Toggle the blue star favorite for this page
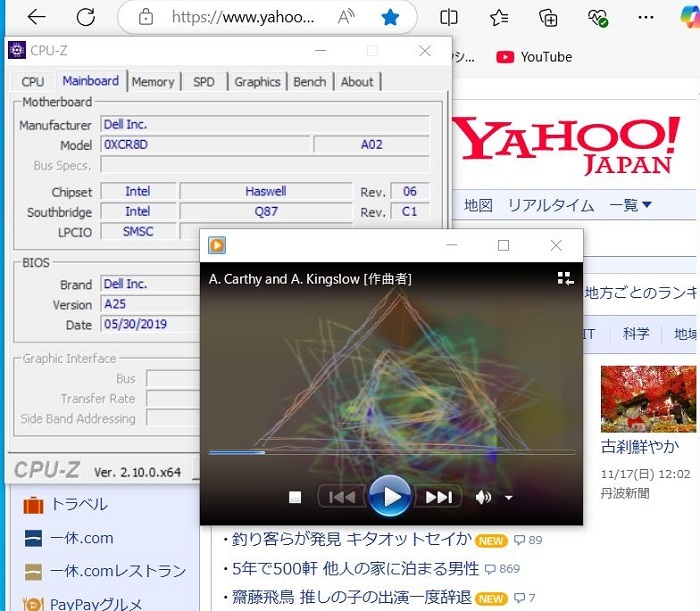Viewport: 700px width, 611px height. (390, 17)
